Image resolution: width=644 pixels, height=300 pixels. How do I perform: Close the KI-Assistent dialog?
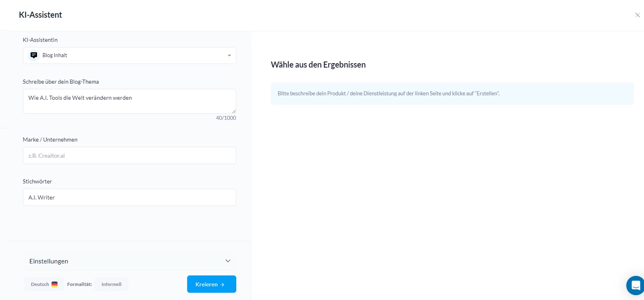pyautogui.click(x=638, y=15)
